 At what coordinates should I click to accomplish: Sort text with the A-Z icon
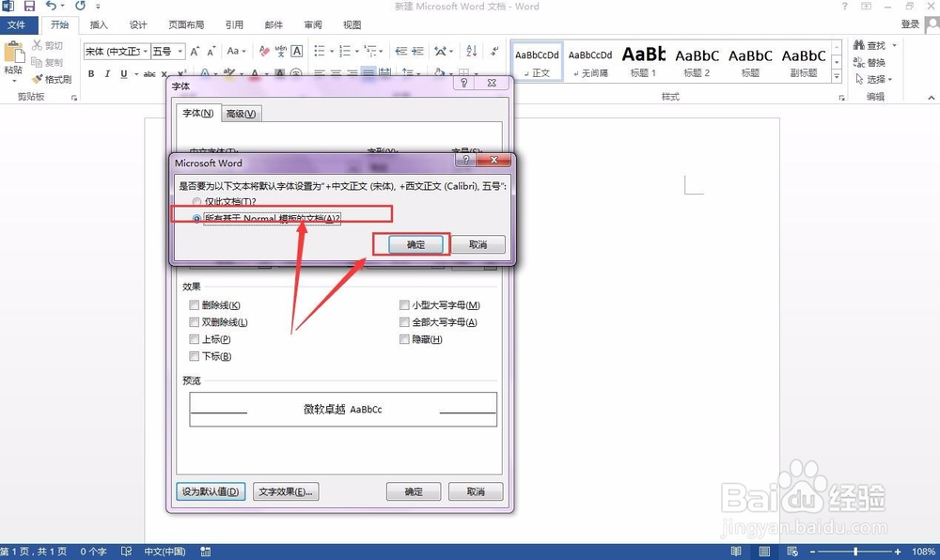click(x=472, y=52)
